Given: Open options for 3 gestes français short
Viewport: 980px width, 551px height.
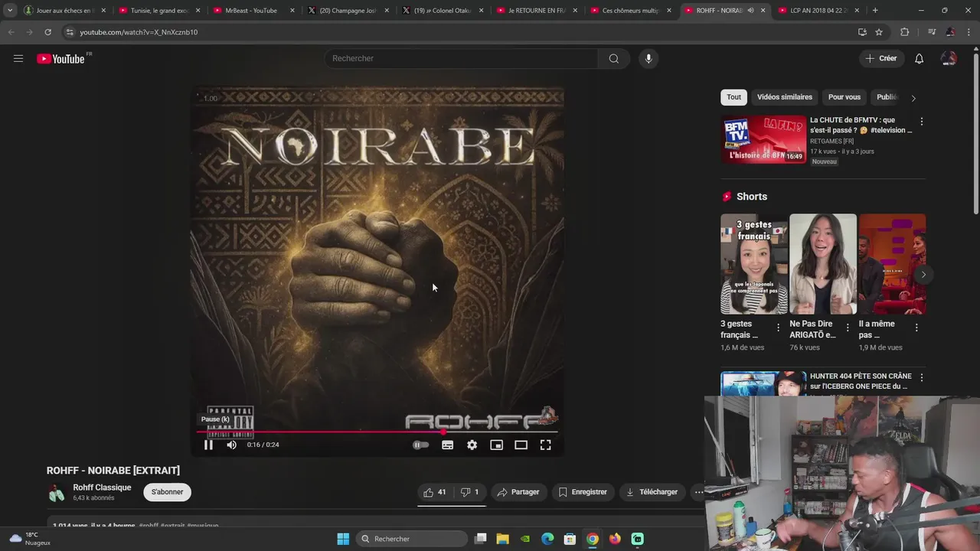Looking at the screenshot, I should 779,328.
